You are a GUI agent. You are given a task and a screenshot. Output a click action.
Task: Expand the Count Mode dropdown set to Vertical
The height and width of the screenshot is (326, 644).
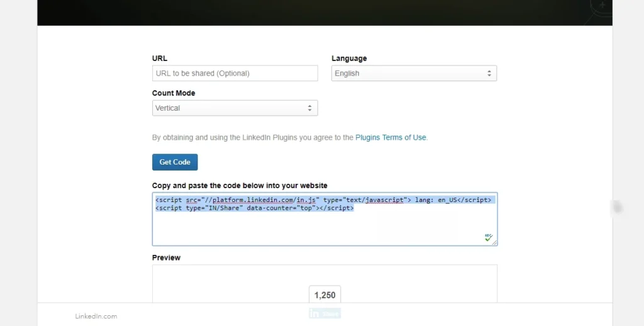235,108
